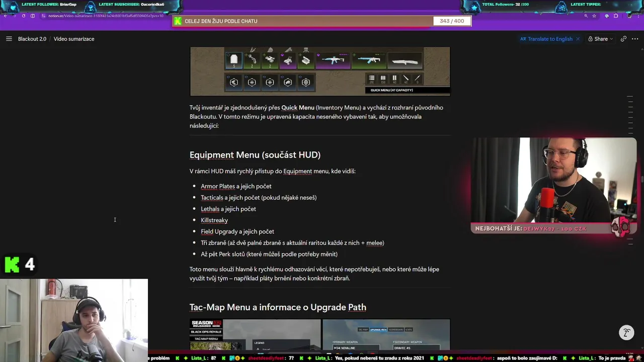Open the Quick Menu inventory screenshot image
The height and width of the screenshot is (362, 644).
[x=320, y=71]
